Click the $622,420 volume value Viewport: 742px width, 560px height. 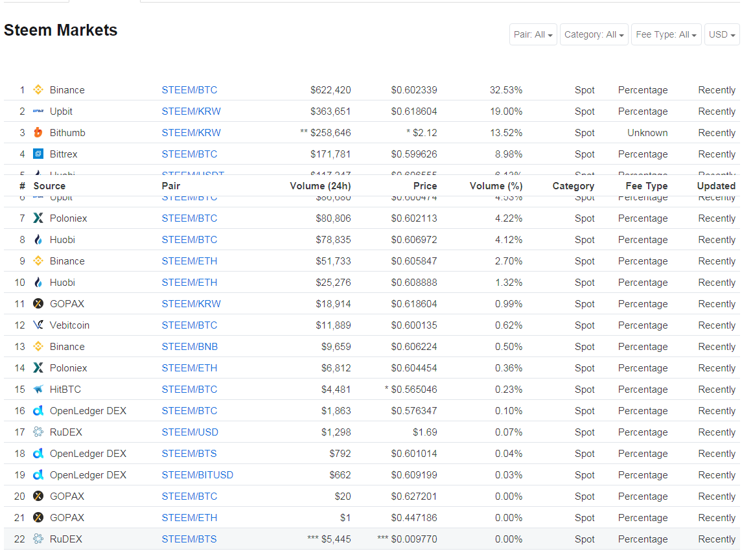coord(330,90)
